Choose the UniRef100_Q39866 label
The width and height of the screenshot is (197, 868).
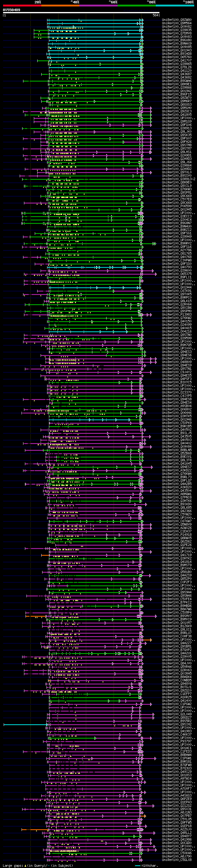[177, 88]
